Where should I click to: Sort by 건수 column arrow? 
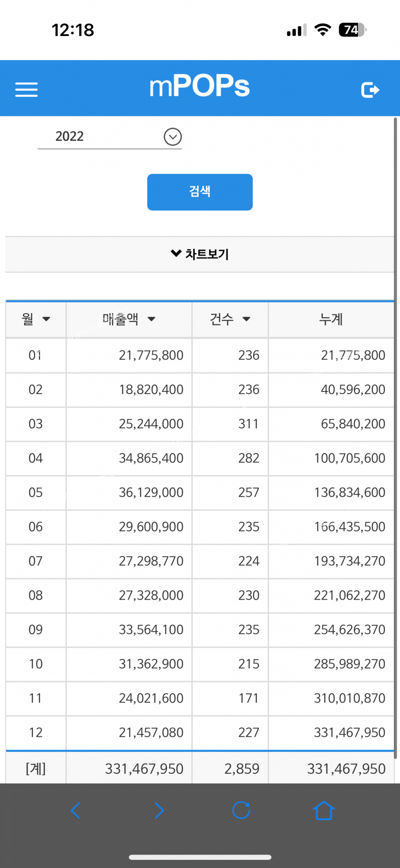coord(246,319)
